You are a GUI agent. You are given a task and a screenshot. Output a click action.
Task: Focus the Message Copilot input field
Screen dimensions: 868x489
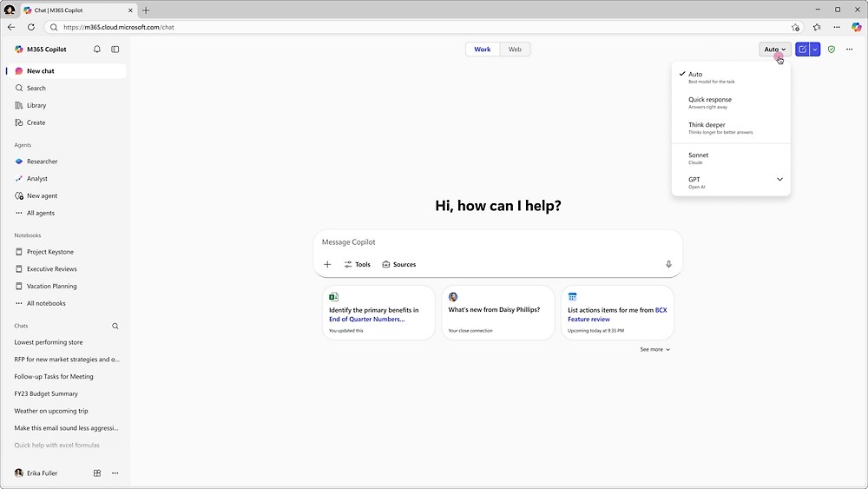(497, 242)
